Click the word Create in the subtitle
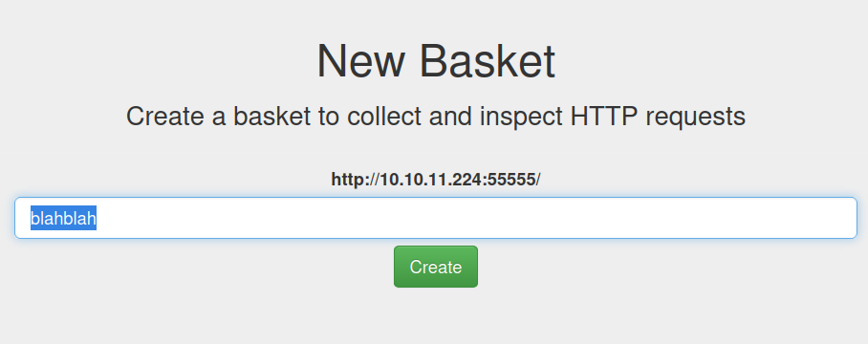 point(165,117)
